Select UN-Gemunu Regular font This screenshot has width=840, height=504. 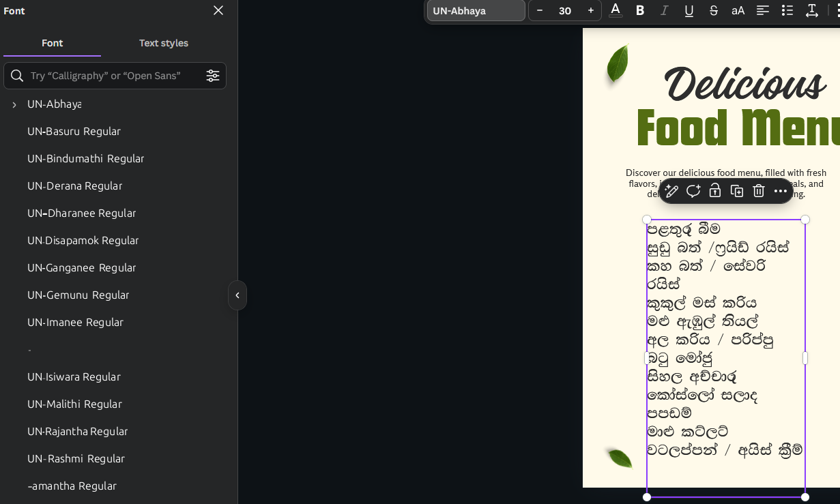click(x=78, y=295)
